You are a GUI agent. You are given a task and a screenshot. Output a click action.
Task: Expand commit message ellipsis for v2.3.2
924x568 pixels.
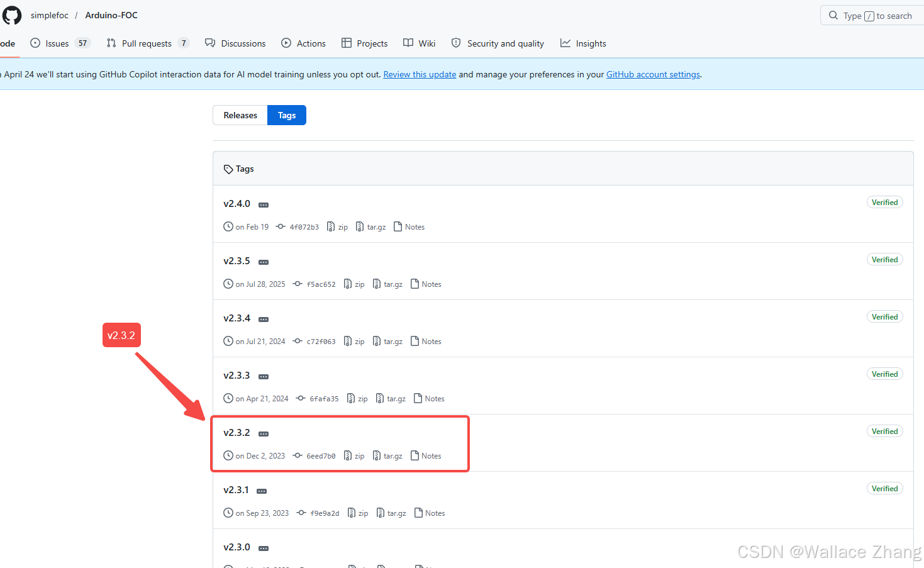(x=264, y=434)
